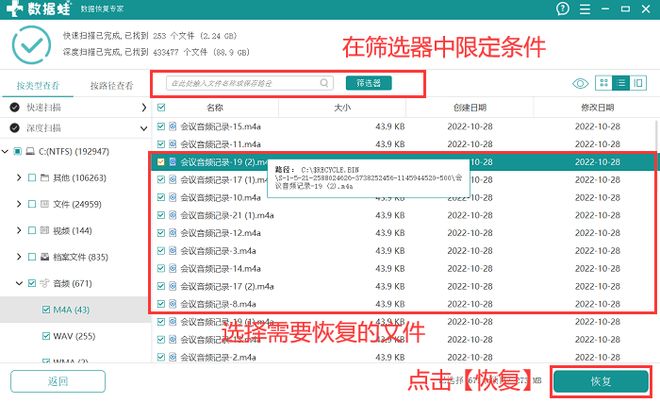
Task: Switch to thumbnail grid view
Action: click(604, 84)
